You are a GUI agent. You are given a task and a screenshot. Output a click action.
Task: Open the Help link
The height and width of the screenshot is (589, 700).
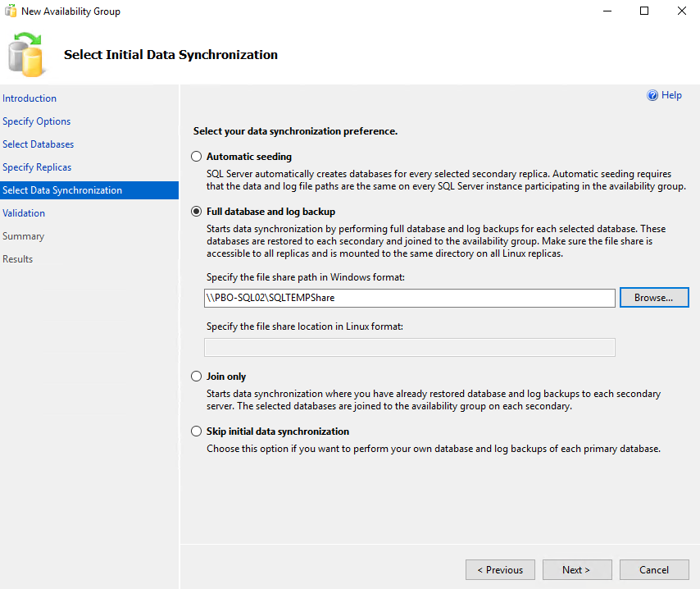671,95
